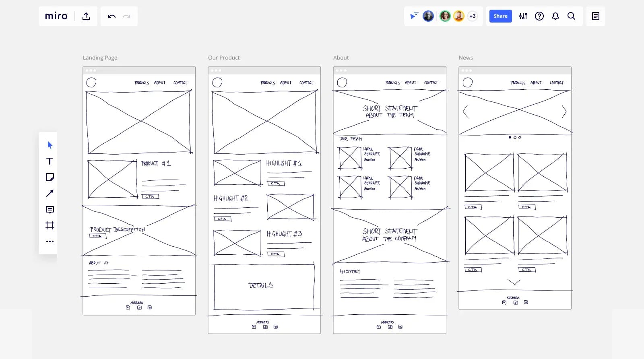644x359 pixels.
Task: Click the orange-ringed collaborator avatar
Action: click(459, 16)
